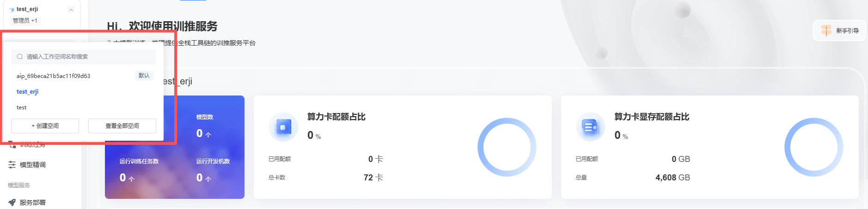
Task: Click the 算力卡配额占比 ring chart
Action: (507, 147)
